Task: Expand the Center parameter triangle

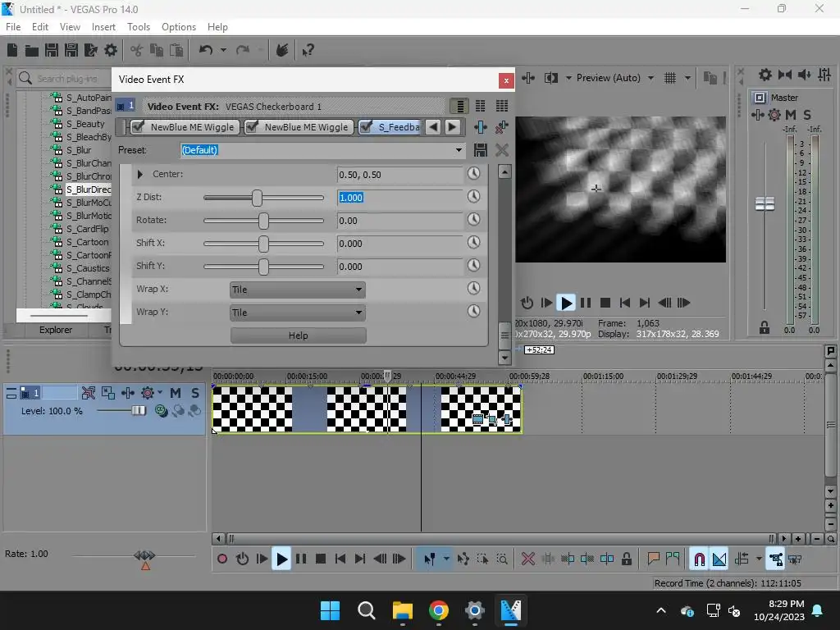Action: pyautogui.click(x=139, y=174)
